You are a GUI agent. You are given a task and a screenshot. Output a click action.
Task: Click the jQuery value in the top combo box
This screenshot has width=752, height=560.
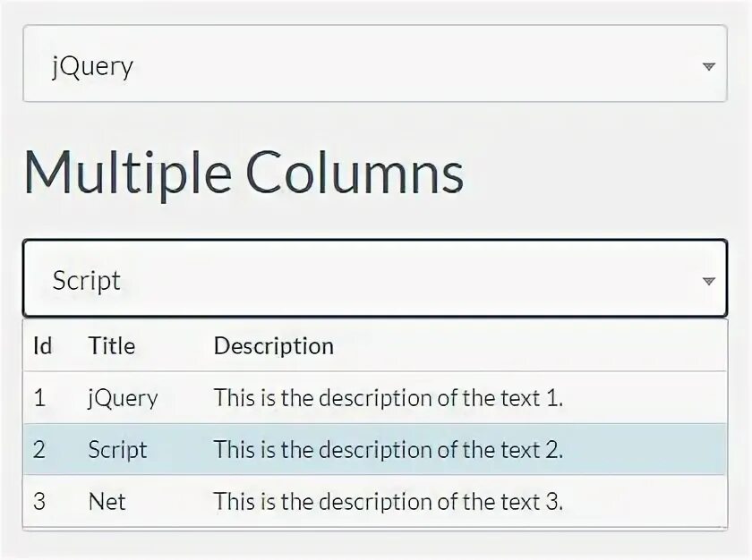click(x=93, y=66)
